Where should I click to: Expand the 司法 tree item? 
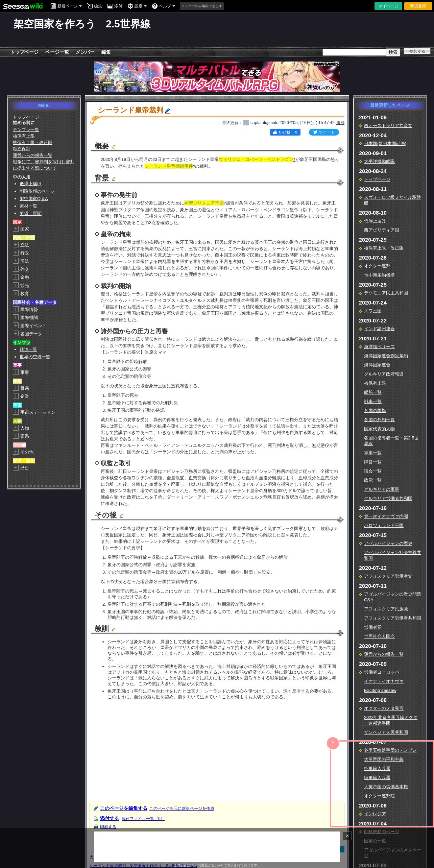coord(16,261)
